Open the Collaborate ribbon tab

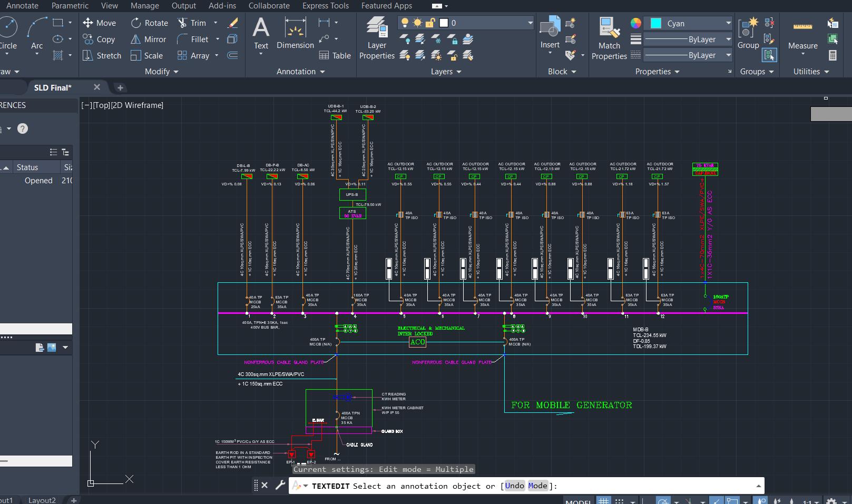(269, 6)
